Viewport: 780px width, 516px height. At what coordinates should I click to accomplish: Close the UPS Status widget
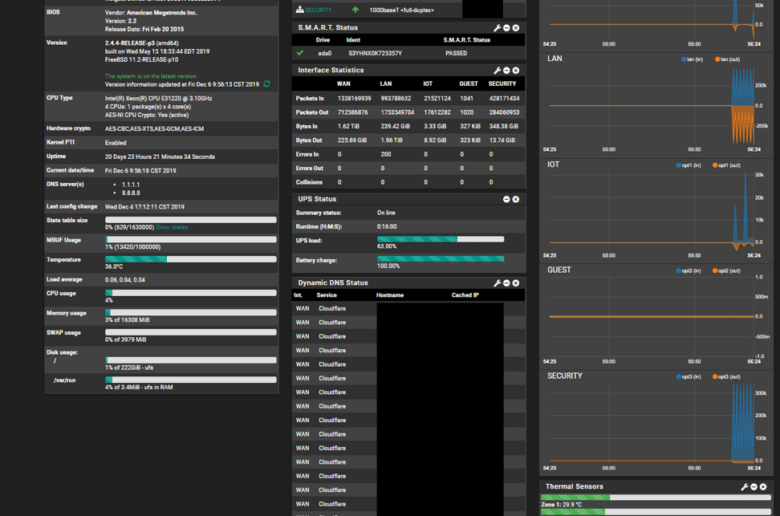pos(516,199)
